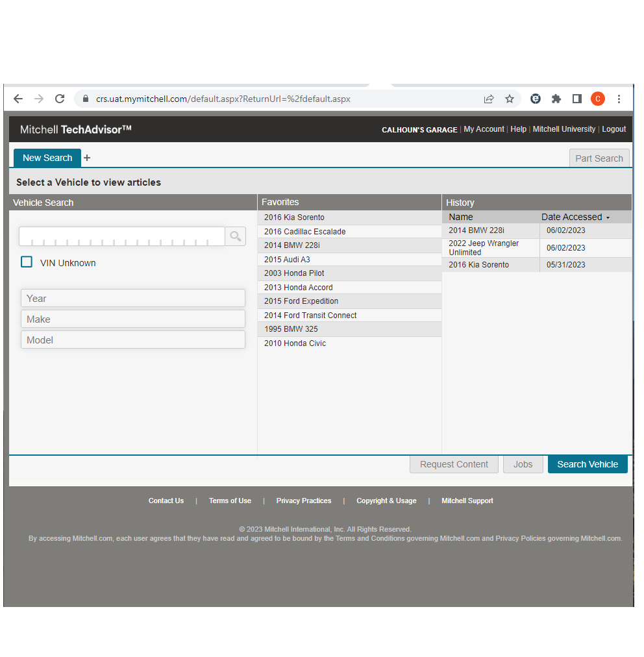
Task: Add a new search tab with plus
Action: click(87, 158)
